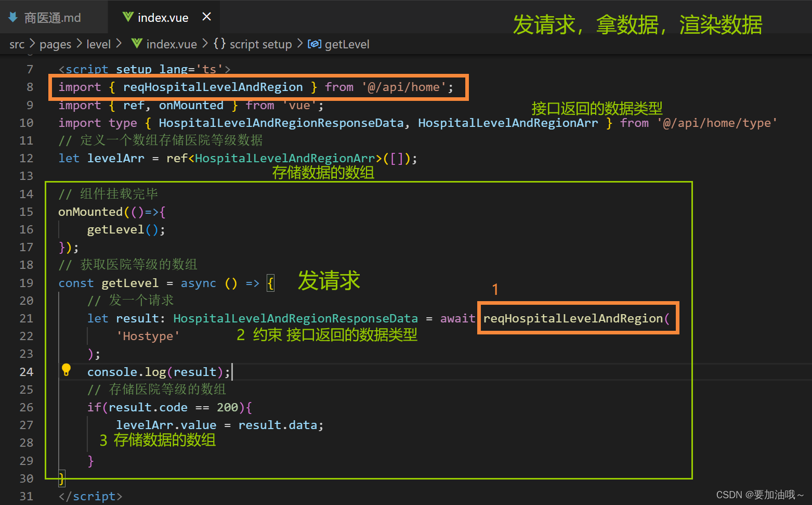This screenshot has width=812, height=505.
Task: Open the src breadcrumb entry
Action: (17, 44)
